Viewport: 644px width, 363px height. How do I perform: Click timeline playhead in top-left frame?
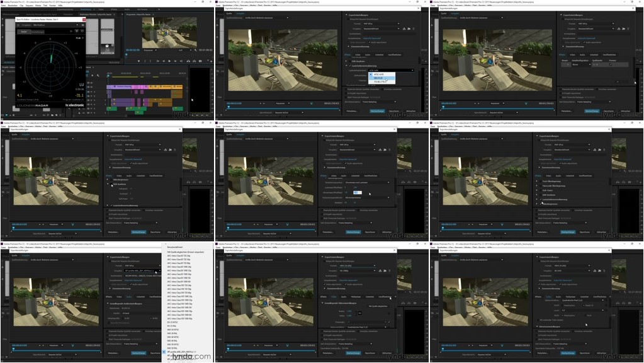(108, 76)
